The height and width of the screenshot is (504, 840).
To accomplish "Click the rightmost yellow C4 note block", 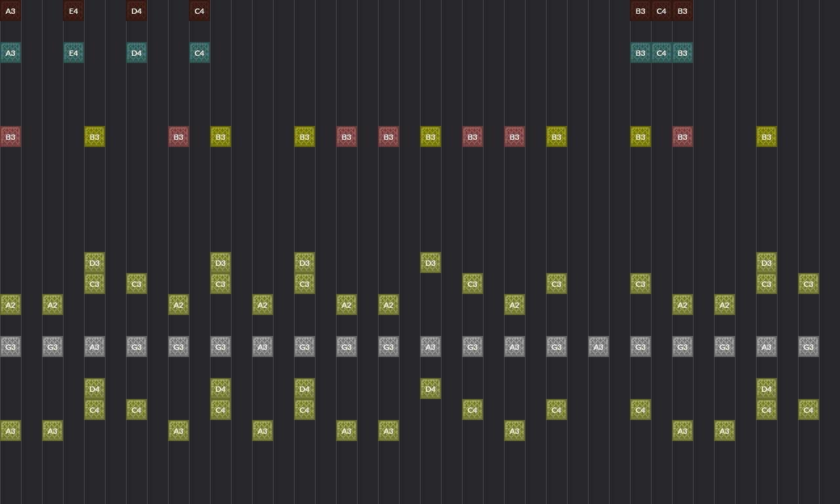I will tap(808, 409).
